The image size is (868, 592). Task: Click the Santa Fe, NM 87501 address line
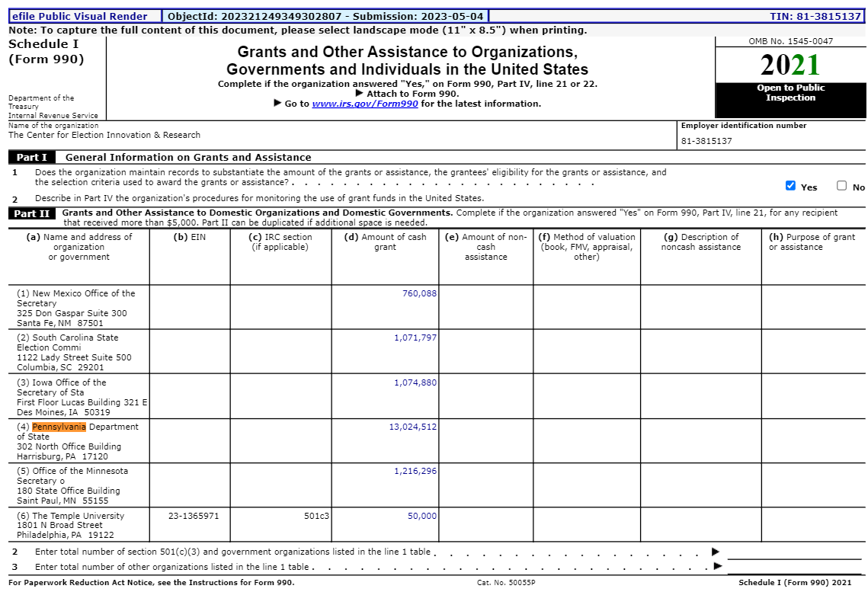click(x=59, y=323)
